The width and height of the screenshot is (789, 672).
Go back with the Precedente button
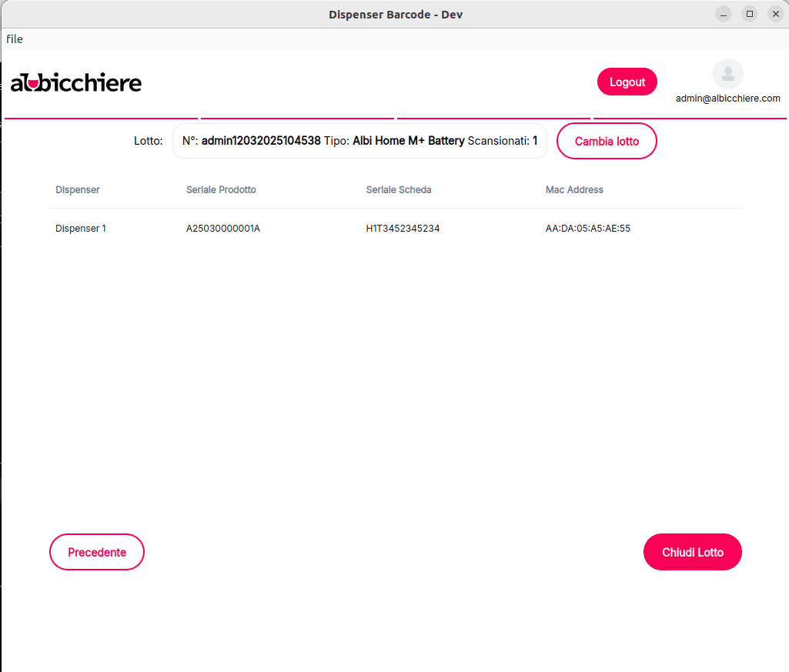point(97,552)
